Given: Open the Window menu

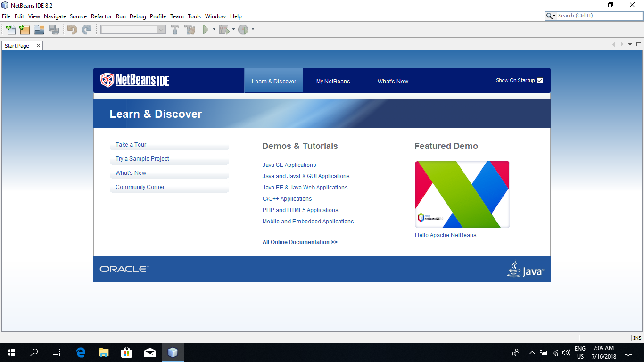Looking at the screenshot, I should pyautogui.click(x=215, y=16).
